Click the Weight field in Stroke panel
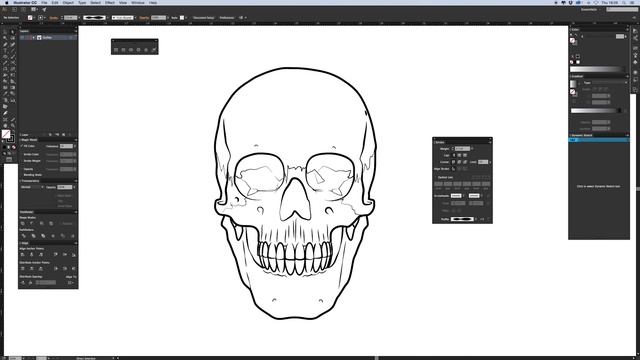 (x=462, y=149)
